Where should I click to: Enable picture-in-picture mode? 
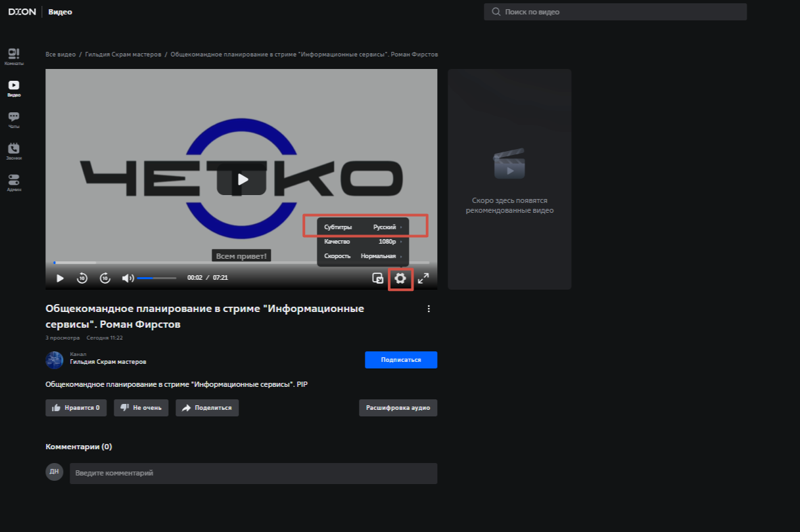pos(378,278)
